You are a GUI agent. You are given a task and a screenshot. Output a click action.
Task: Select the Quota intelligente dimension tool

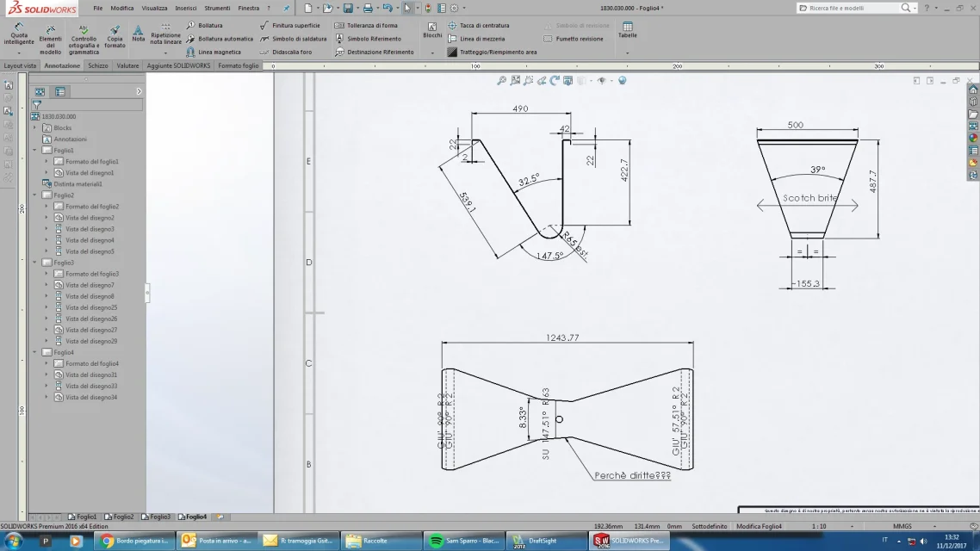19,34
